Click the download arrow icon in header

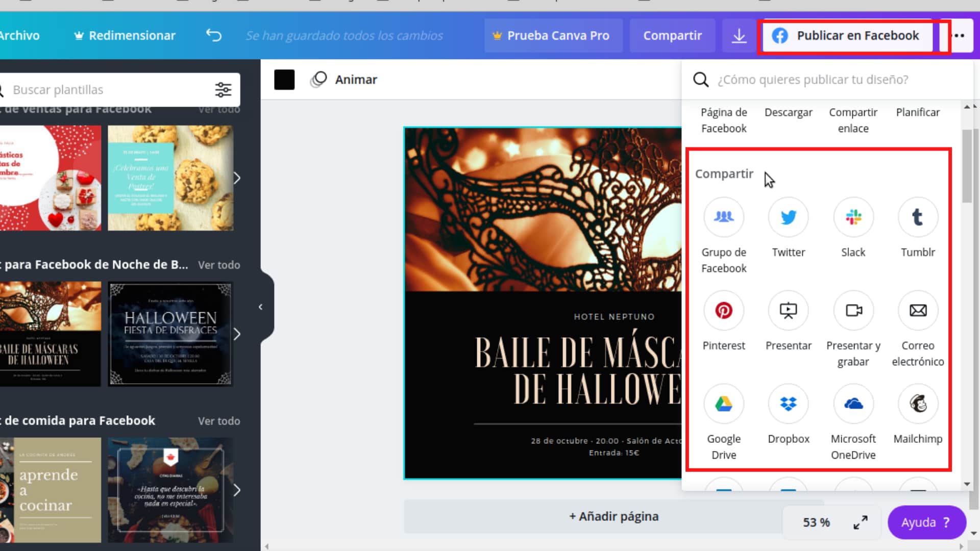click(739, 36)
